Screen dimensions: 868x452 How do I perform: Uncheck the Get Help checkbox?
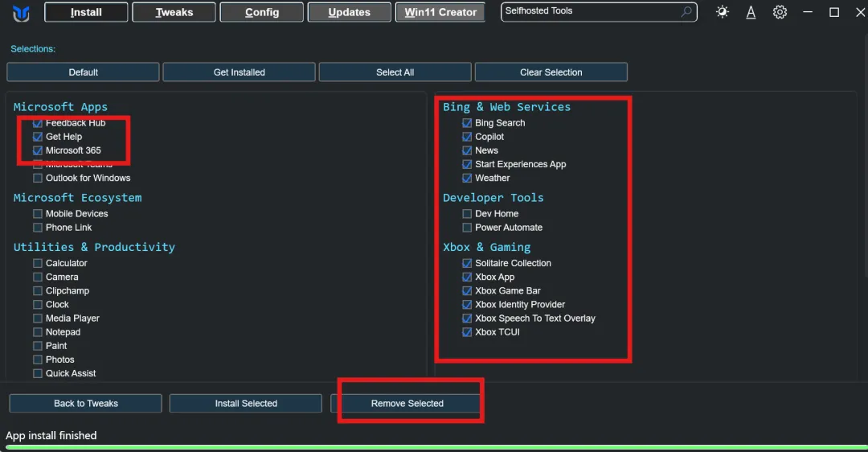coord(38,136)
